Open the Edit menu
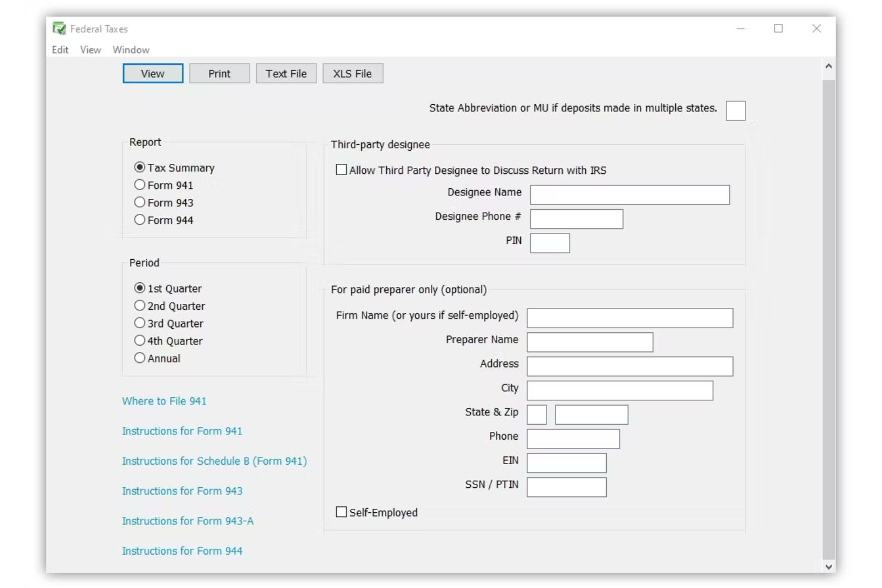Image resolution: width=882 pixels, height=588 pixels. pos(60,50)
